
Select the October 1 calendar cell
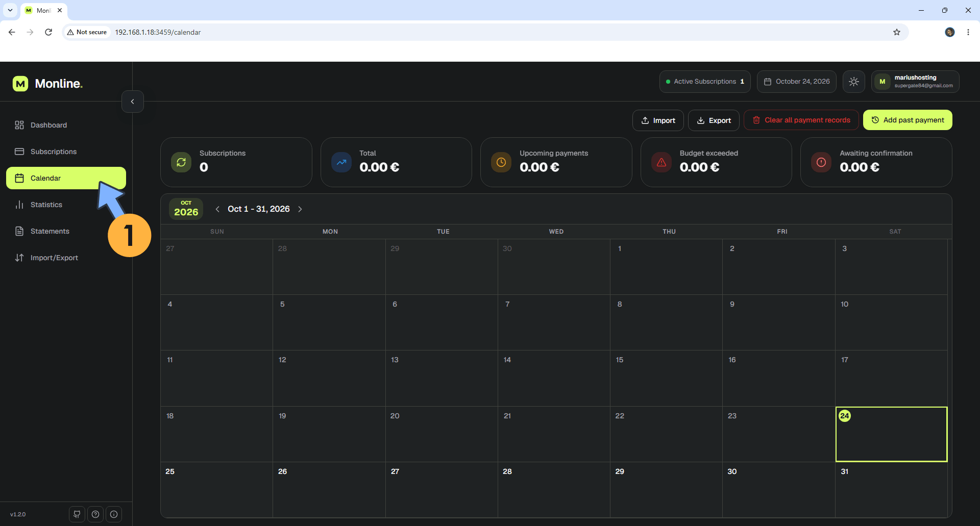coord(666,267)
